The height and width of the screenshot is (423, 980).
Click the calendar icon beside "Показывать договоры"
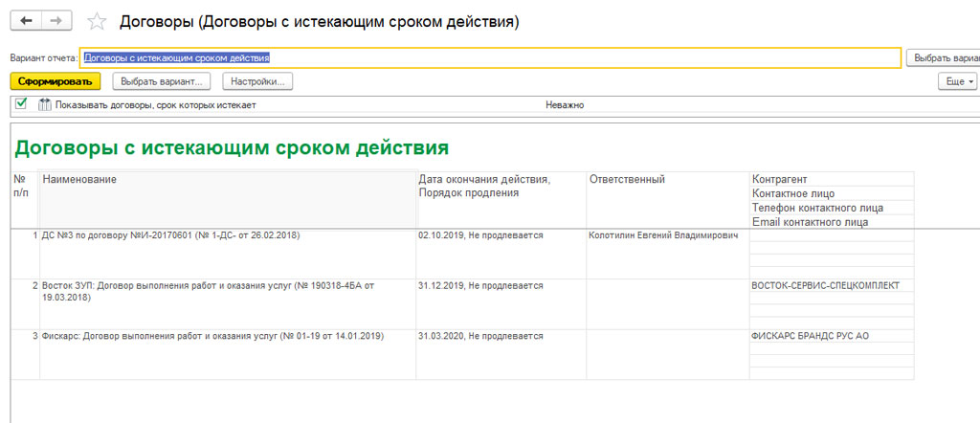[44, 105]
